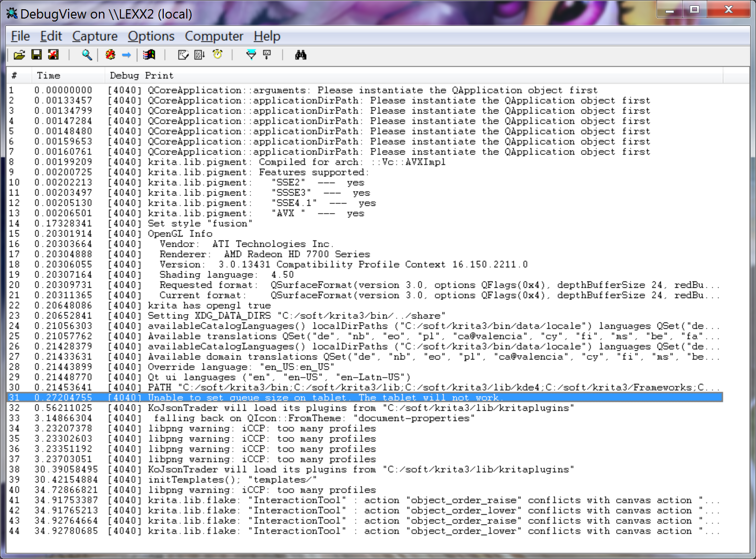This screenshot has height=559, width=756.
Task: Select row 40 libpng warning at 34.72866821
Action: [x=365, y=490]
